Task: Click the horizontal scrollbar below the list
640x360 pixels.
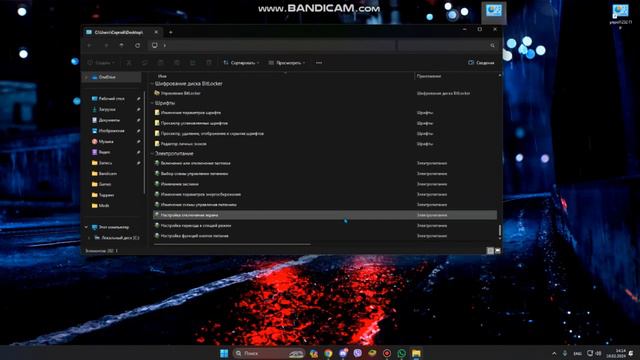Action: coord(233,244)
